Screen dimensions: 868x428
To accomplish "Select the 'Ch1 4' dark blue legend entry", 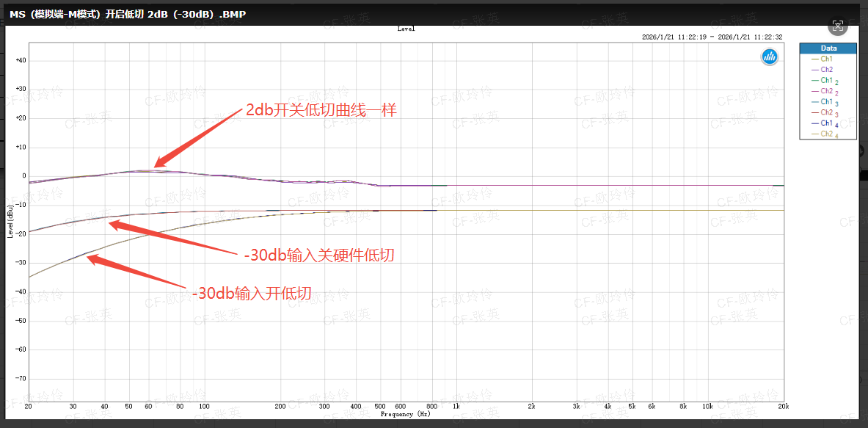I will coord(825,123).
